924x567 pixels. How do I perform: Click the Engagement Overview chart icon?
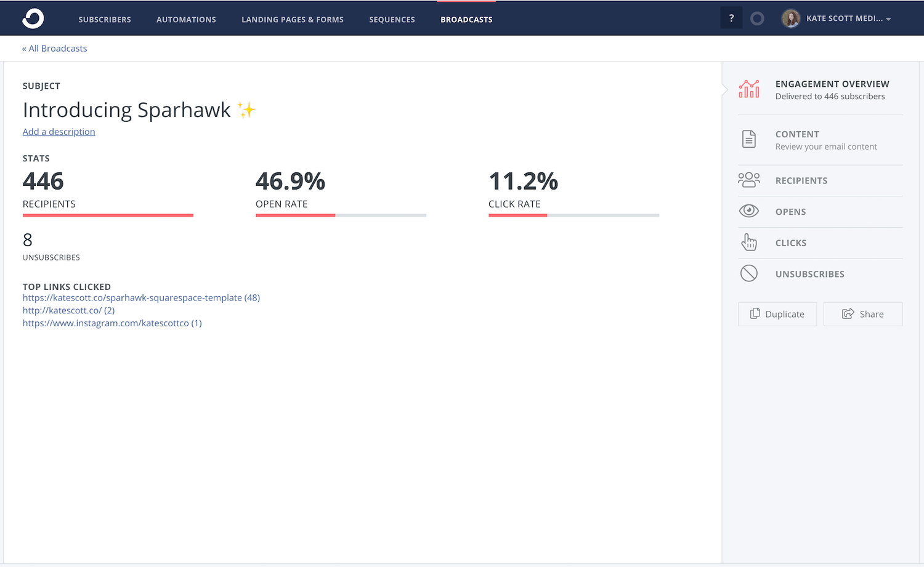[x=749, y=89]
